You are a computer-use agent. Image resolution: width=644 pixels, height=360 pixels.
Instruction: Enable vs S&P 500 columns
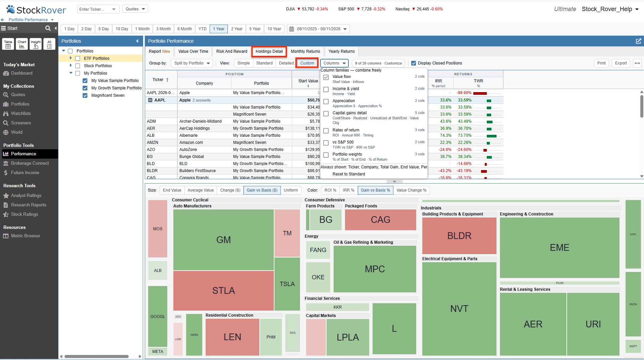click(x=326, y=143)
